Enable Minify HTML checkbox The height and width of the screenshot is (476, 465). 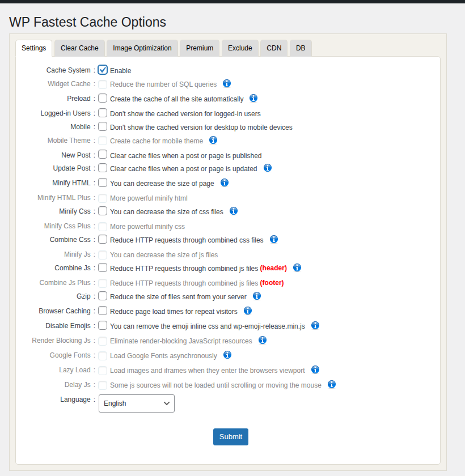[103, 182]
